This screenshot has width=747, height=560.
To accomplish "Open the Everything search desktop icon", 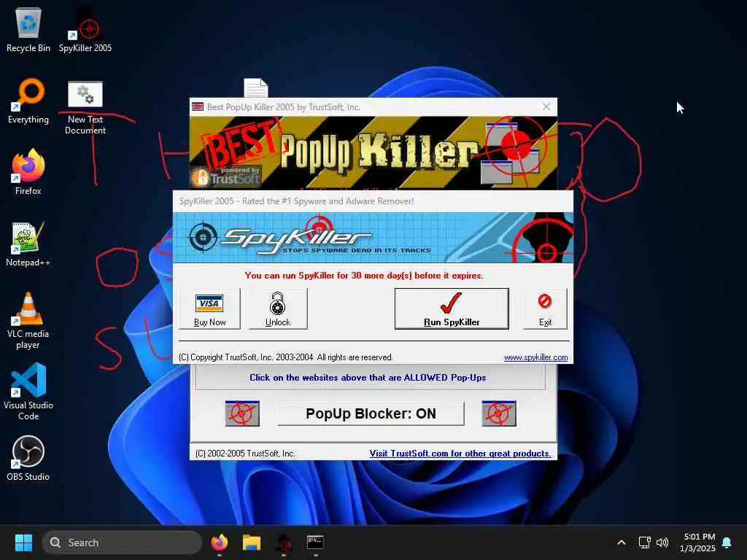I will [x=28, y=101].
